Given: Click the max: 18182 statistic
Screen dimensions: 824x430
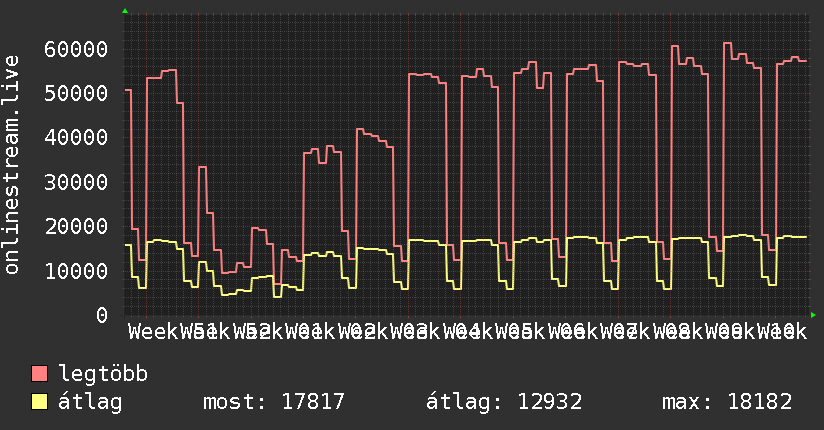Looking at the screenshot, I should 727,402.
